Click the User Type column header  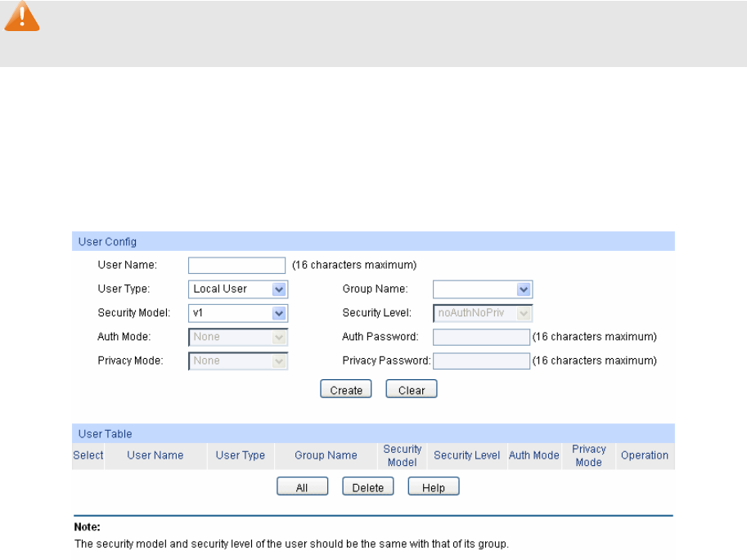(x=240, y=455)
